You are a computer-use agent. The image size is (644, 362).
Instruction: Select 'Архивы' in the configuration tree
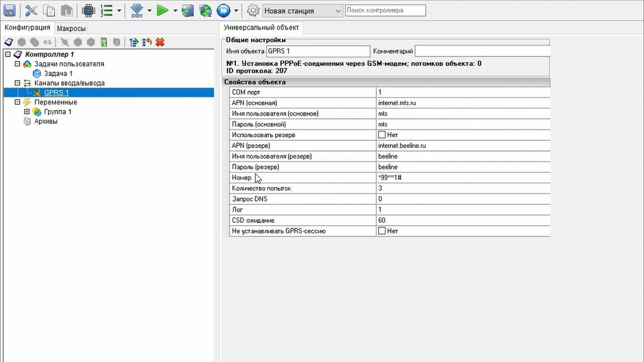46,121
